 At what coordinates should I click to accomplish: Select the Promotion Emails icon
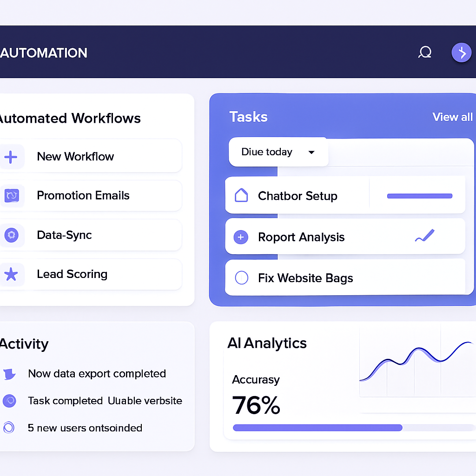[x=11, y=196]
